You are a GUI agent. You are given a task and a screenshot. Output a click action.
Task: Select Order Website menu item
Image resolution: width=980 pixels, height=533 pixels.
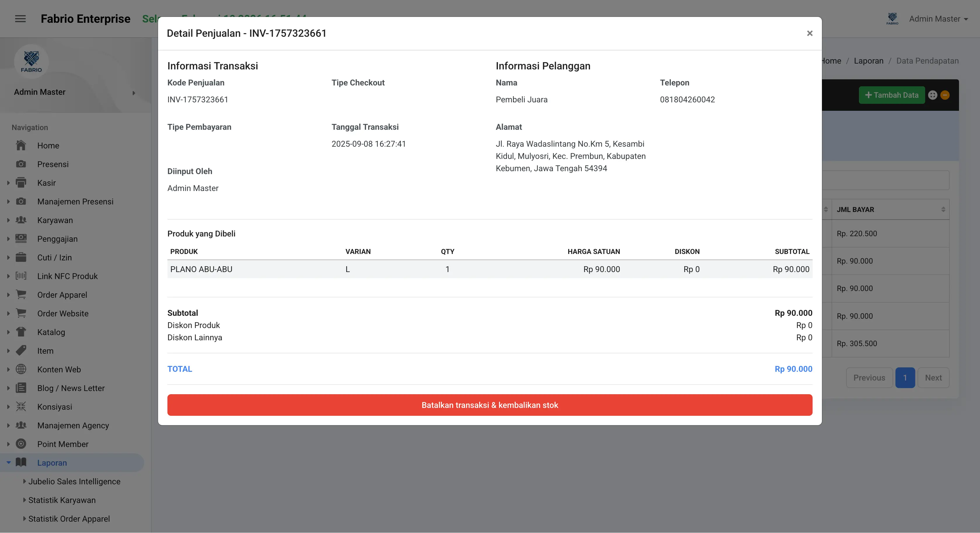point(63,313)
